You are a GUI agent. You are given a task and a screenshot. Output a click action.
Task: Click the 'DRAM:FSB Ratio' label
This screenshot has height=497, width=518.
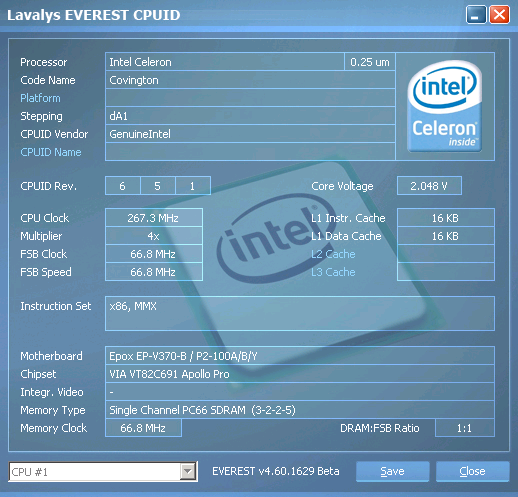coord(380,428)
